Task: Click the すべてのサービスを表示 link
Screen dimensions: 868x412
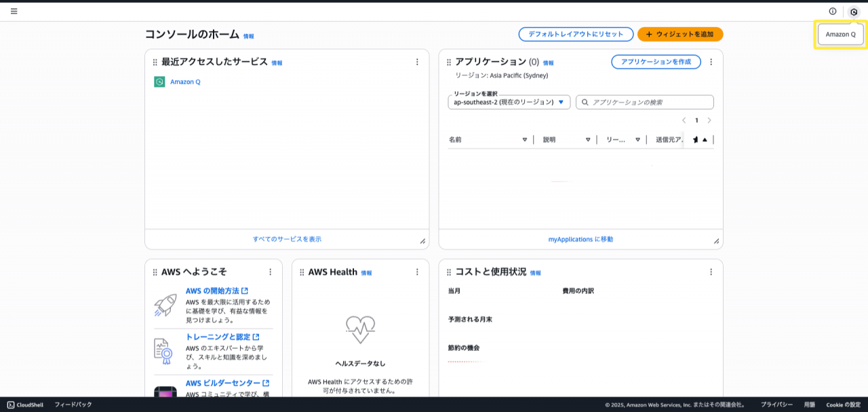Action: (287, 239)
